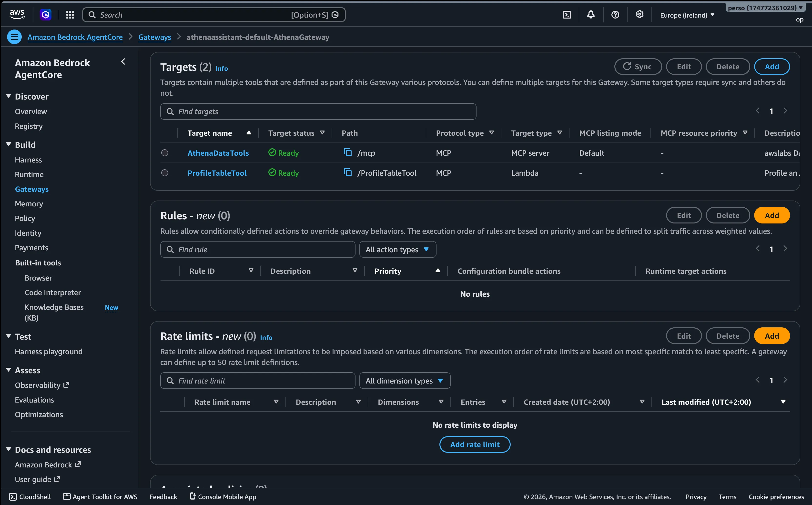Image resolution: width=812 pixels, height=505 pixels.
Task: Go to Gateways breadcrumb link
Action: tap(155, 37)
